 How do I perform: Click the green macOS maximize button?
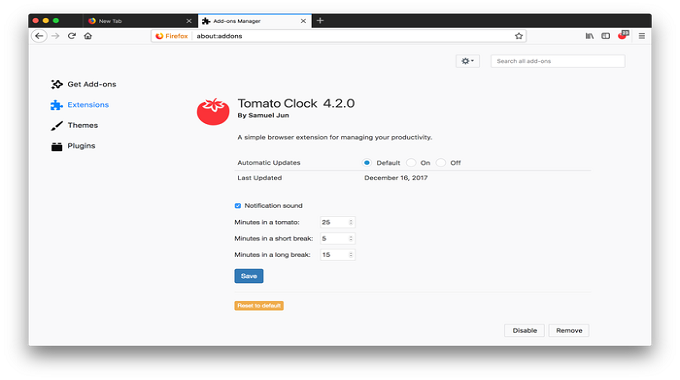(56, 20)
